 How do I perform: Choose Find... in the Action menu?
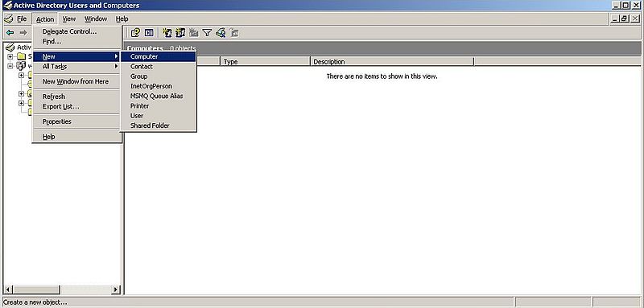point(77,42)
